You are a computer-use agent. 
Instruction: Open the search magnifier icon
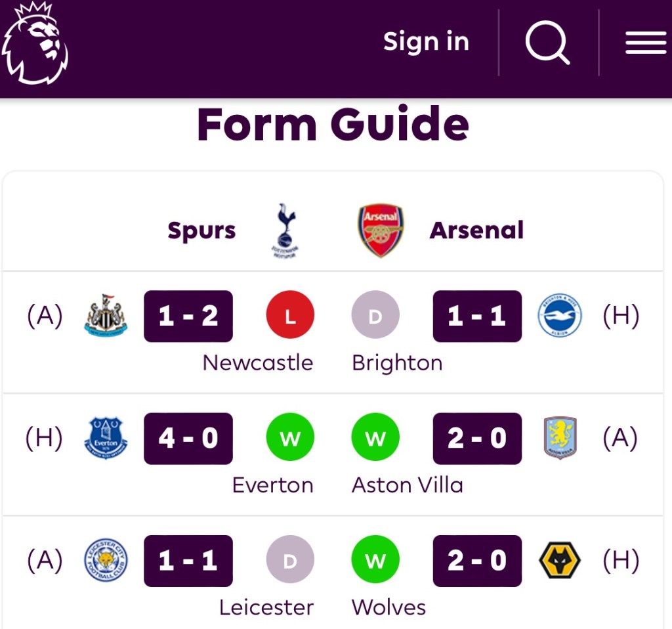[547, 43]
